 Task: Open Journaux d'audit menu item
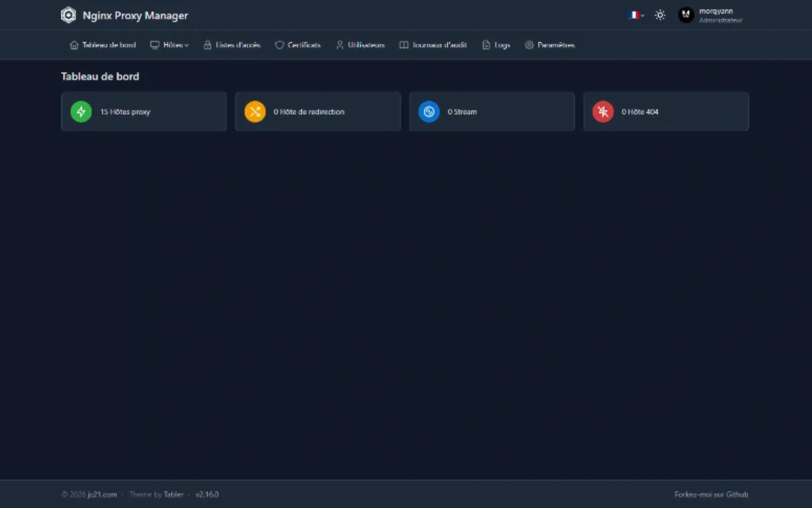coord(433,45)
